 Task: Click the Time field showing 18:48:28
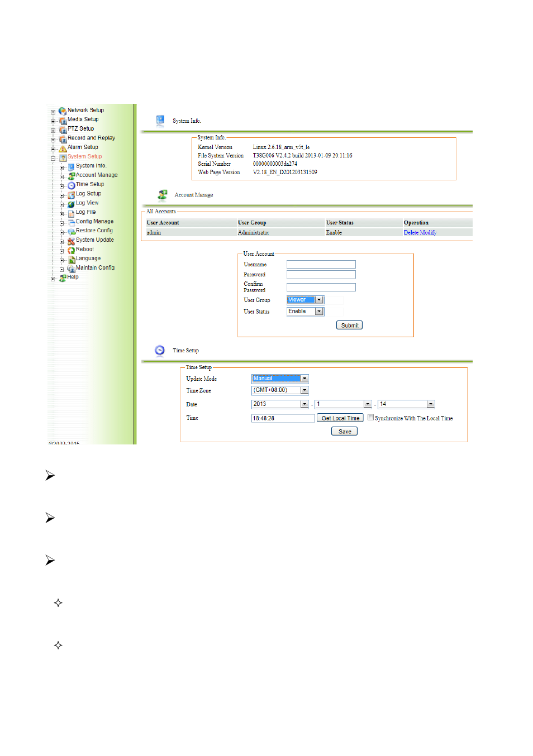(x=283, y=418)
